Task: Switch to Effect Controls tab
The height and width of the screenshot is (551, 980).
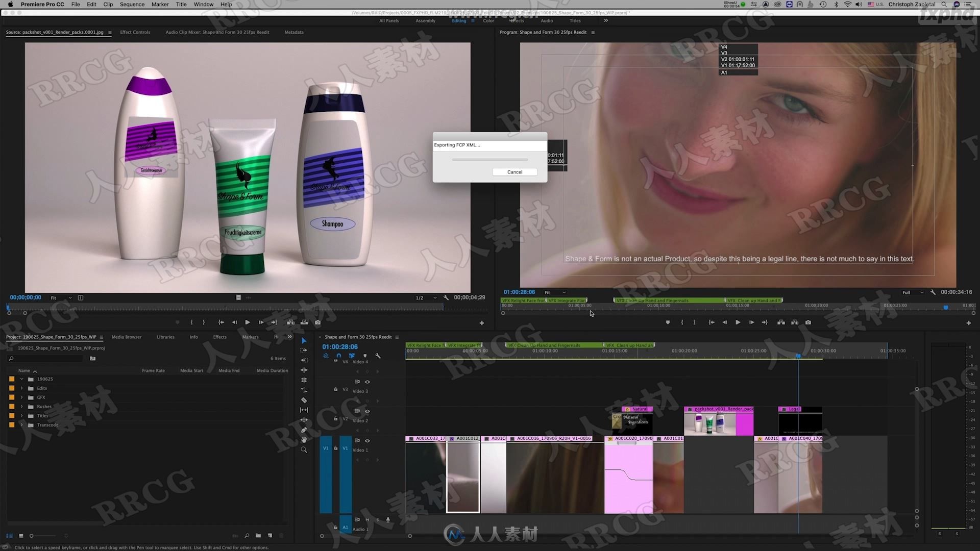Action: (x=135, y=32)
